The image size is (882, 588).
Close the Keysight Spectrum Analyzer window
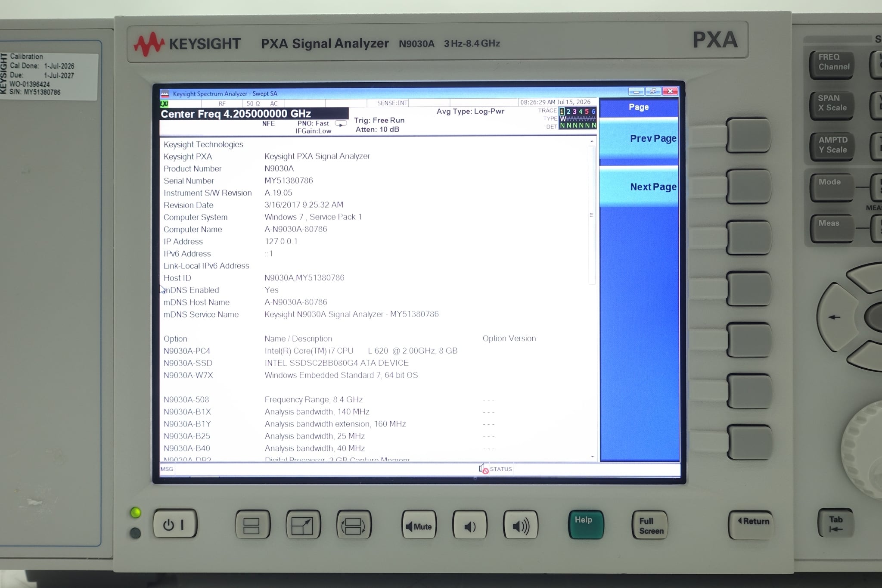click(x=670, y=91)
